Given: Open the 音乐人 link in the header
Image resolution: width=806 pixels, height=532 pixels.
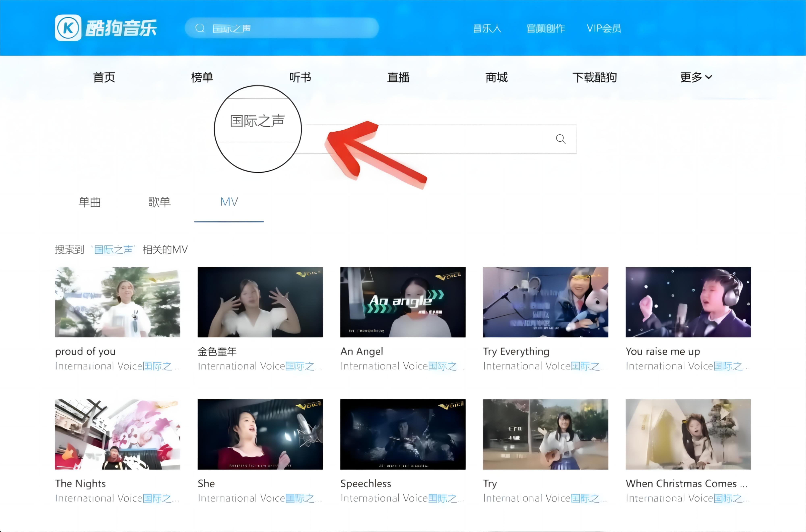Looking at the screenshot, I should 487,28.
